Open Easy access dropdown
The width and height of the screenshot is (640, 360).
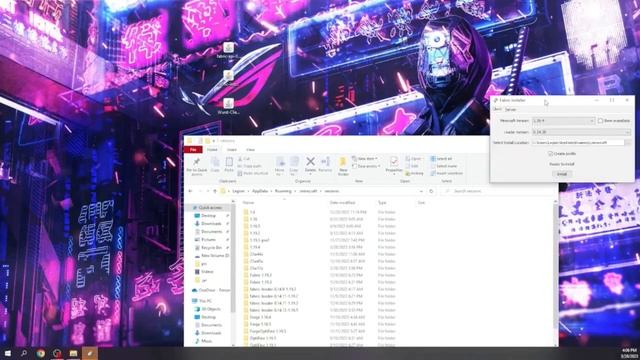click(x=366, y=166)
